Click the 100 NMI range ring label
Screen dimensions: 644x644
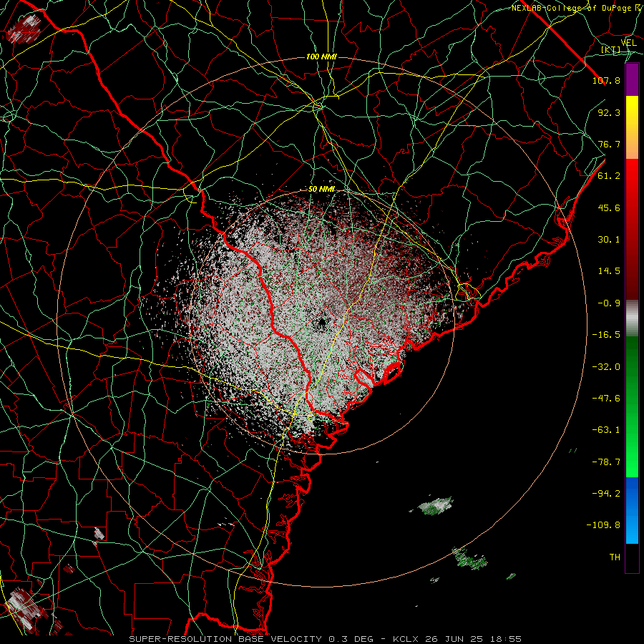pos(321,57)
